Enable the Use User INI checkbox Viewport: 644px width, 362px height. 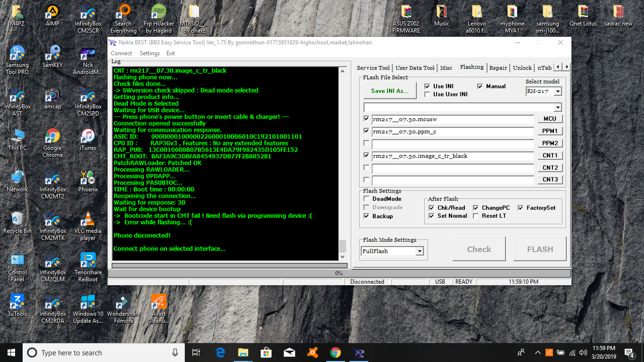pyautogui.click(x=427, y=94)
